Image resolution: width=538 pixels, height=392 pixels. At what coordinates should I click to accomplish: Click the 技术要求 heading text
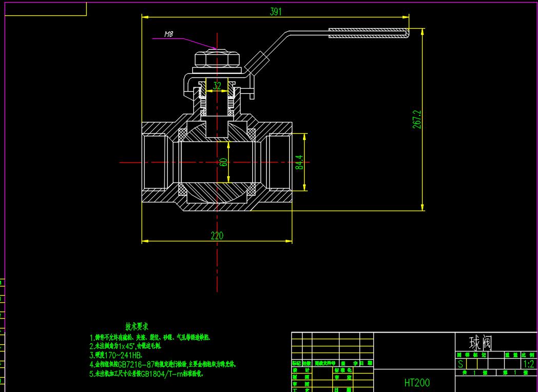137,326
